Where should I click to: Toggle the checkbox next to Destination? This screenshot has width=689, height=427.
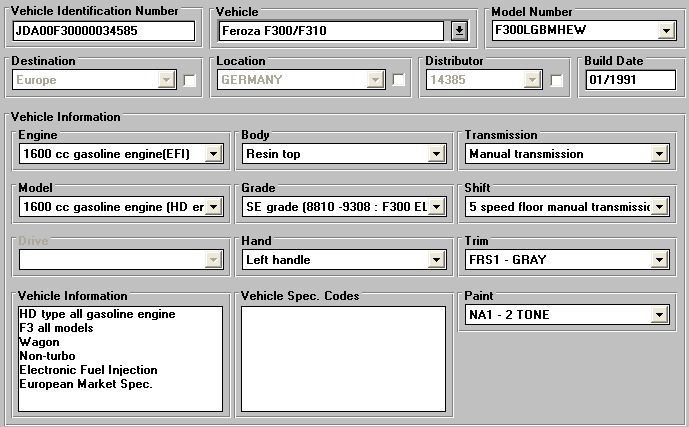(189, 80)
